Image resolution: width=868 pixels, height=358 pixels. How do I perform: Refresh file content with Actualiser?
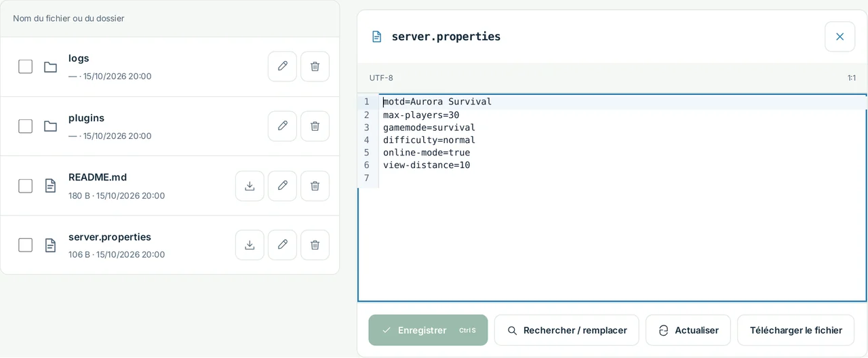tap(688, 330)
